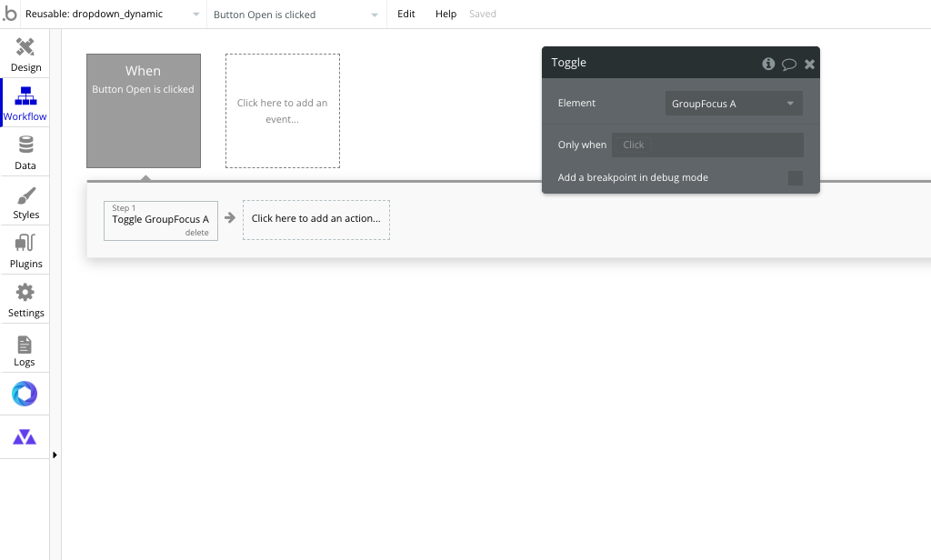The width and height of the screenshot is (931, 560).
Task: Open the Help menu
Action: coord(445,14)
